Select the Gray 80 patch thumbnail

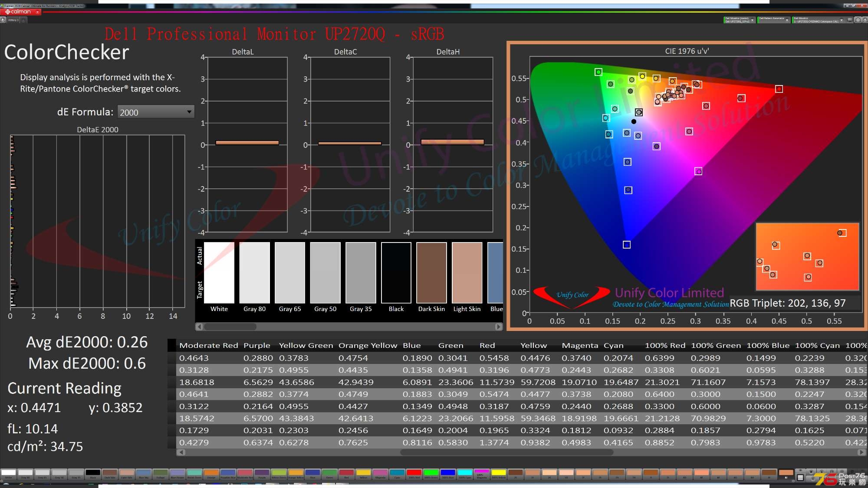point(254,273)
